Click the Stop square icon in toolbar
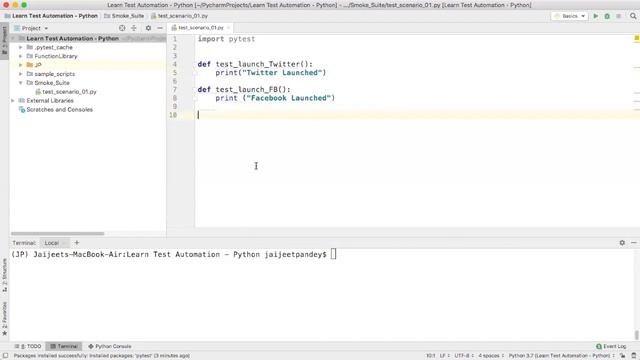Viewport: 640px width, 360px height. point(618,16)
